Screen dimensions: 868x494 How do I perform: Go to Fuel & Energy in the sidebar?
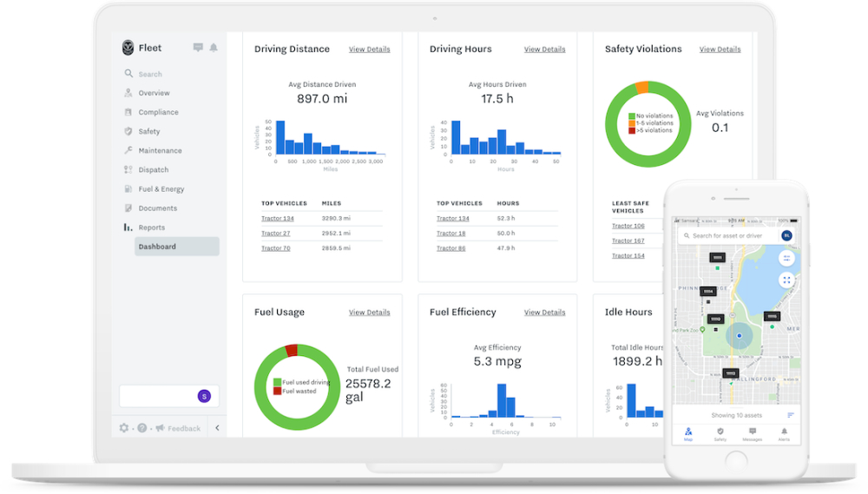click(161, 189)
